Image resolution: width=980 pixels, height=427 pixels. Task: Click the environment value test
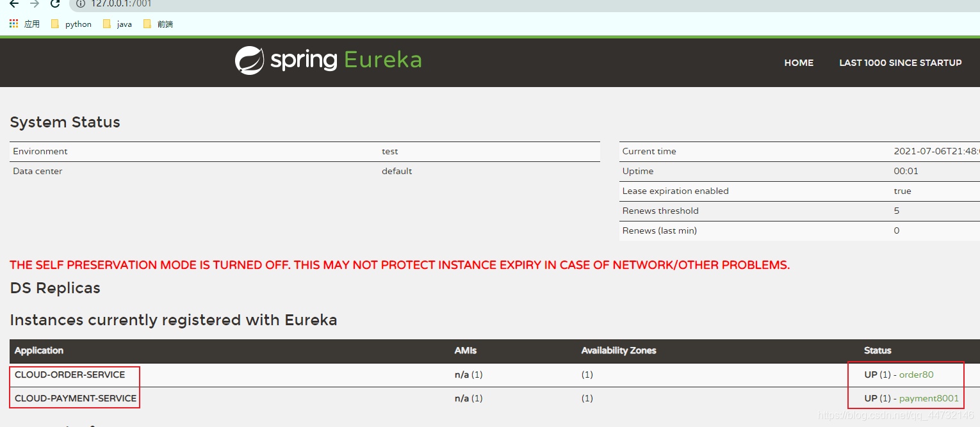390,151
